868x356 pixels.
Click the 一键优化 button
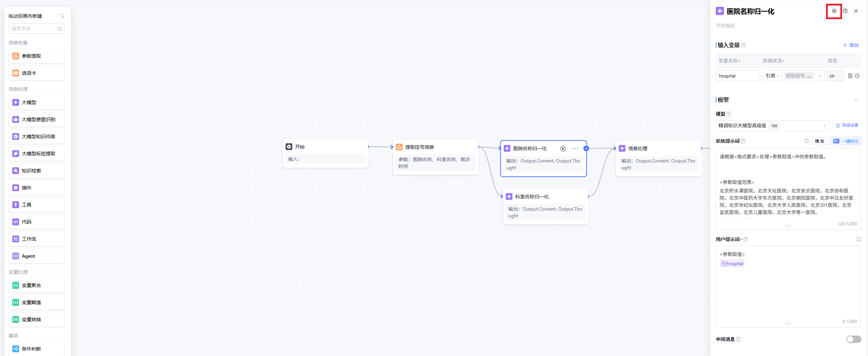(846, 141)
